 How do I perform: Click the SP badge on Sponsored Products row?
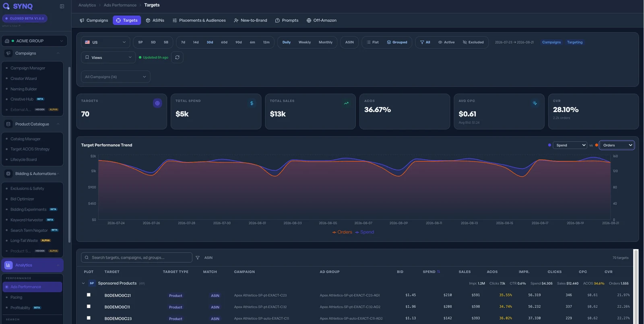click(x=92, y=283)
